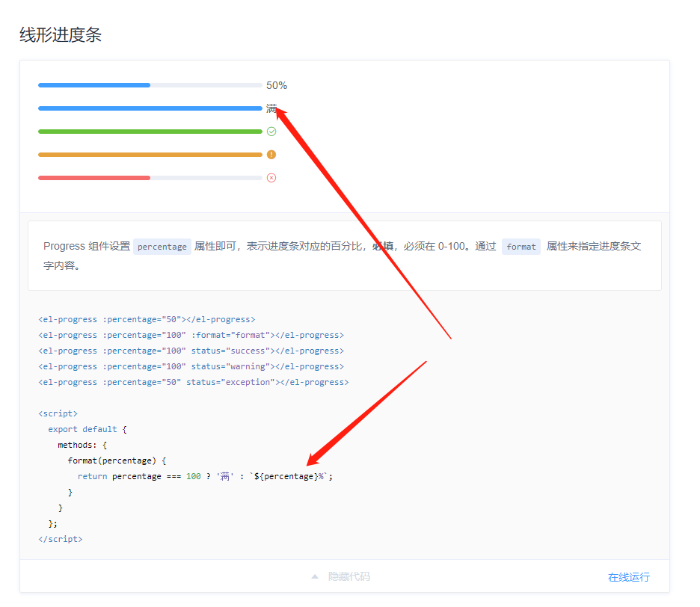700x607 pixels.
Task: Click the code line with status="exception"
Action: [x=193, y=382]
